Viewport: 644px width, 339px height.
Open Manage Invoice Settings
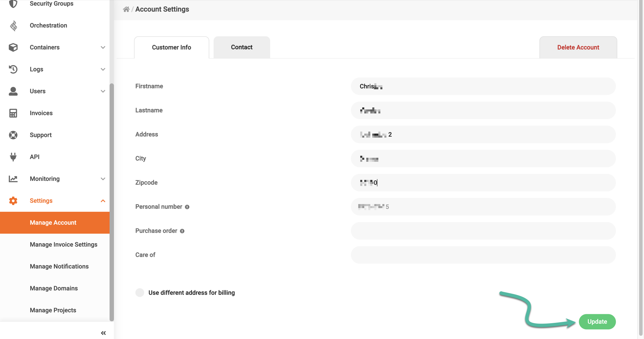coord(63,244)
